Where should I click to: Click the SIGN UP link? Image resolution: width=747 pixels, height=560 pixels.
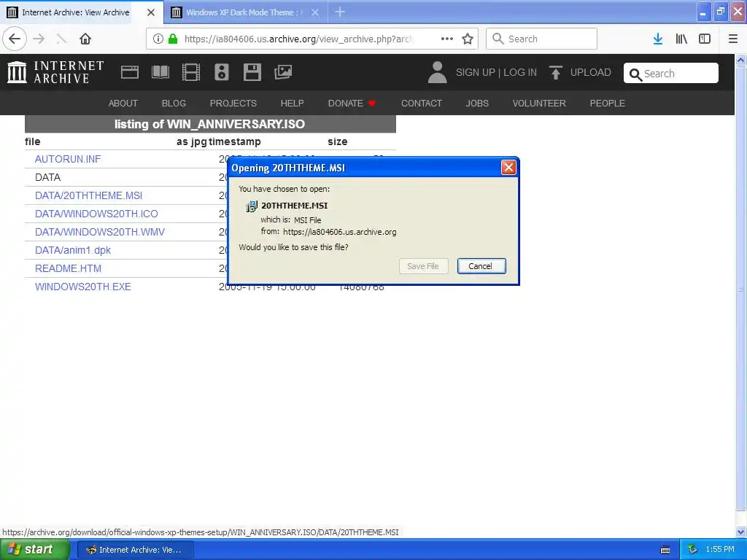tap(476, 72)
